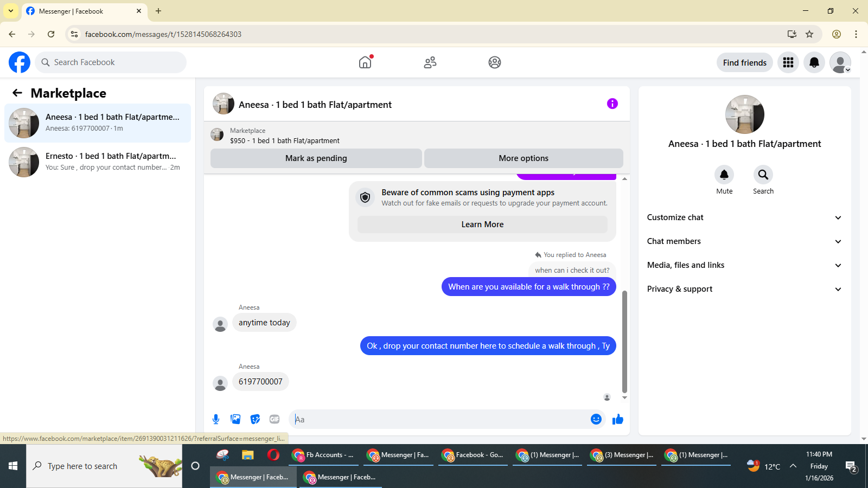Click the chat vertical scrollbar
Viewport: 868px width, 488px height.
624,342
